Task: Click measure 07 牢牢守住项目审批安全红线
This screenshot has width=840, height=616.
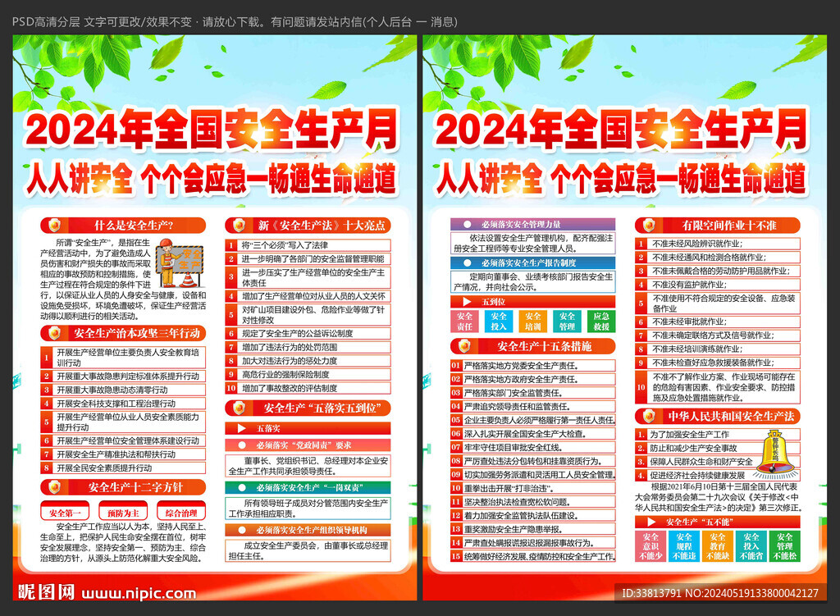Action: (533, 447)
